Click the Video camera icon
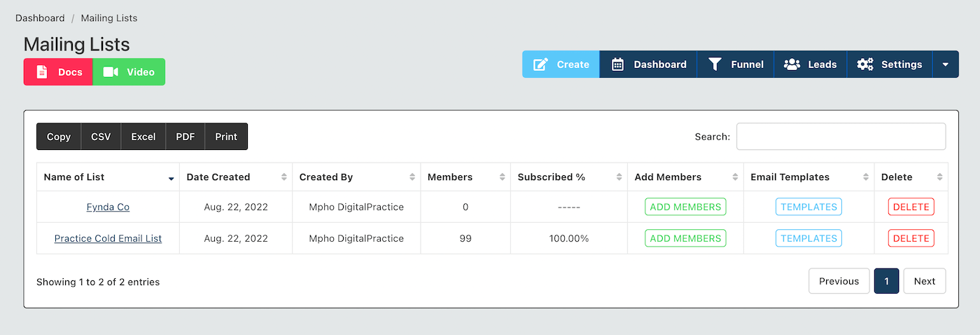The image size is (980, 335). (x=111, y=72)
